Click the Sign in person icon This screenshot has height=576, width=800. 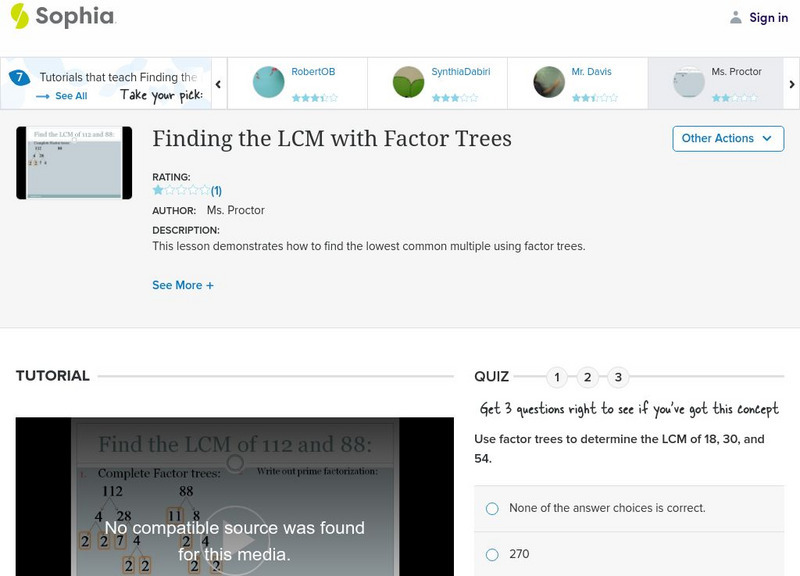736,16
